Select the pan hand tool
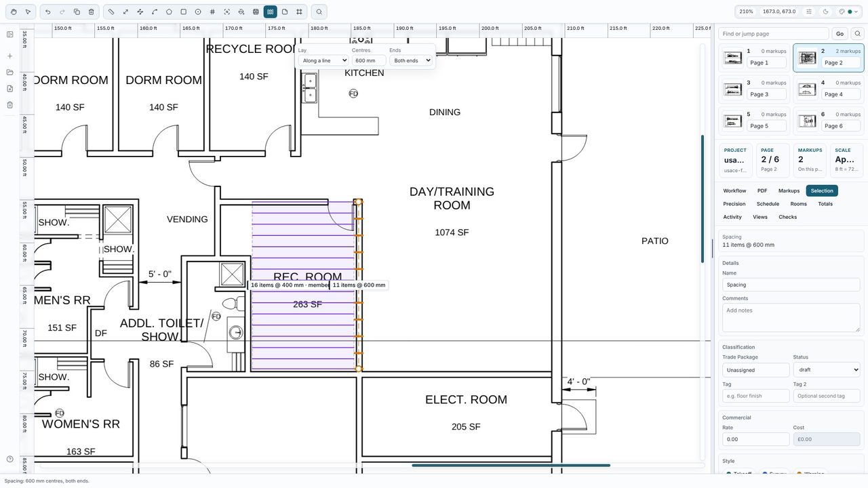The image size is (868, 488). pyautogui.click(x=14, y=12)
